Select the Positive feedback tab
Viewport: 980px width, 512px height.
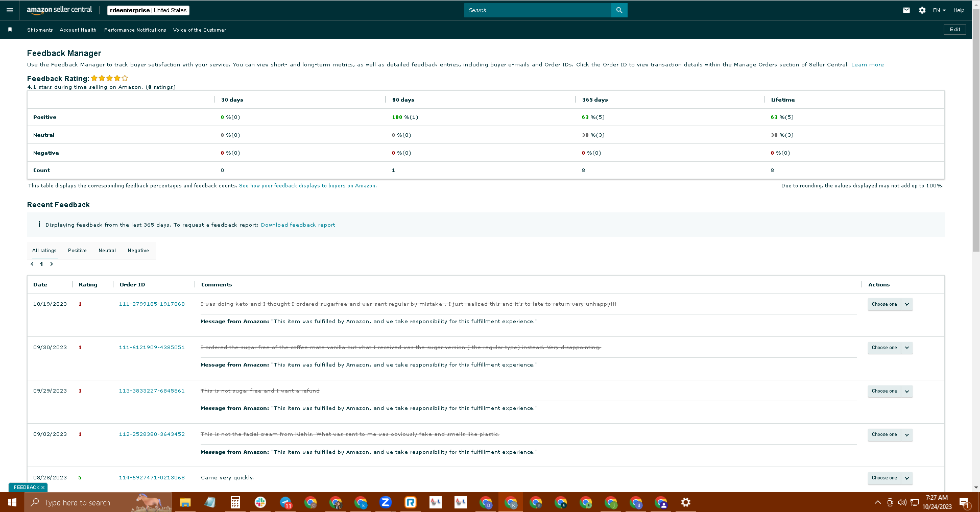[x=77, y=251]
